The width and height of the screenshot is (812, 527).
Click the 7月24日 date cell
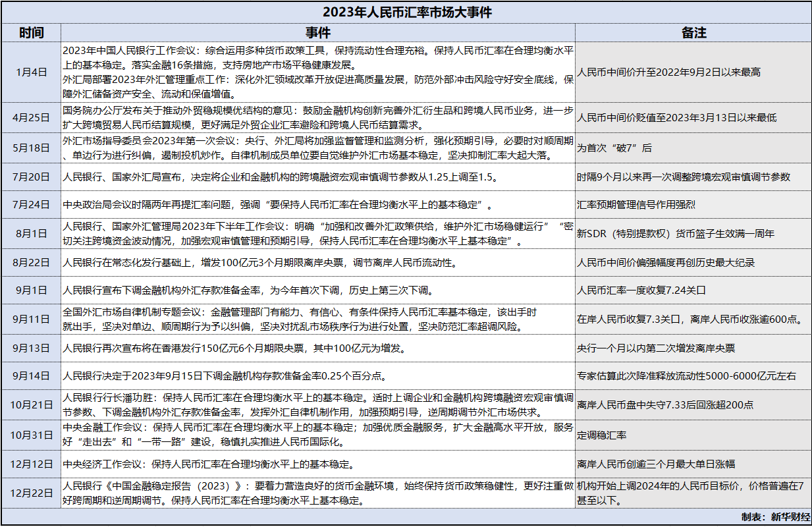point(30,205)
